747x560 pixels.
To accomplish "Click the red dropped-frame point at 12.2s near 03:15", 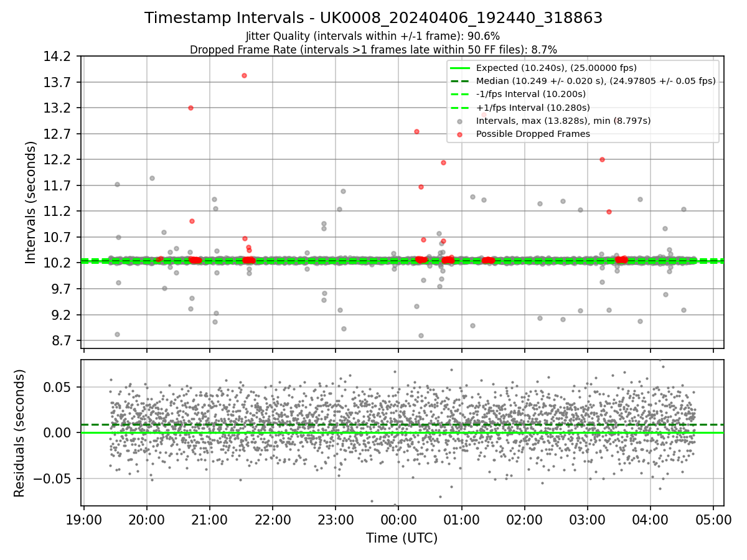I will click(x=602, y=159).
